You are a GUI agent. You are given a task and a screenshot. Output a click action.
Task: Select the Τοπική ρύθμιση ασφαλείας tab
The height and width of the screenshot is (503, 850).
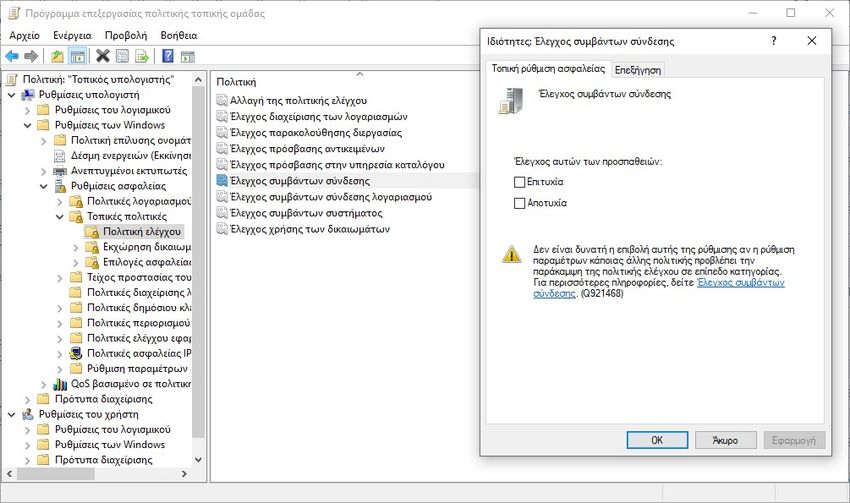[548, 68]
